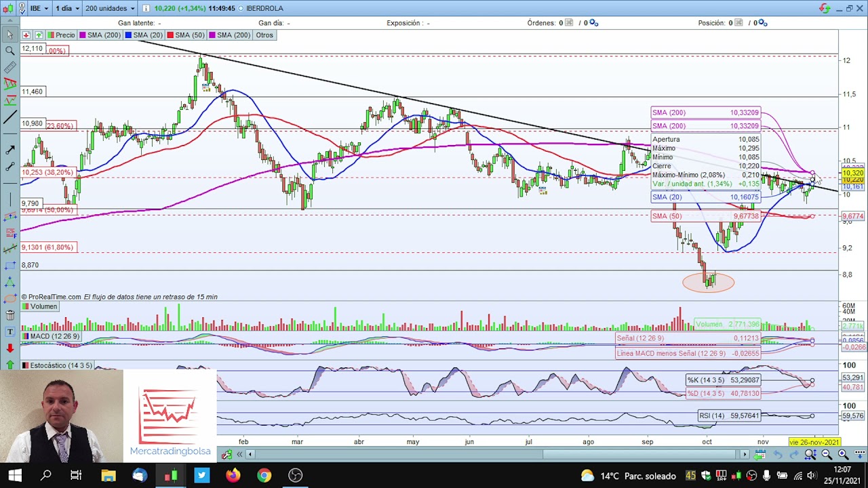Click the yellow 10,220 price label
868x488 pixels.
click(852, 180)
